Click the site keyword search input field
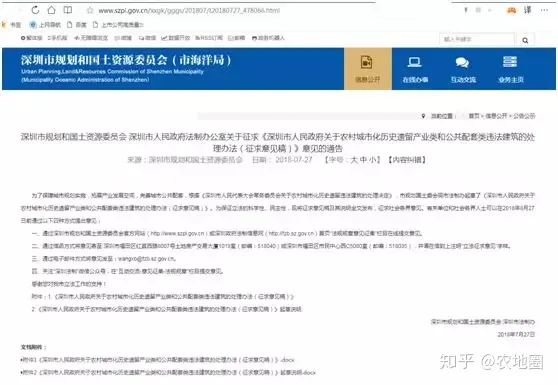Screen dimensions: 558x385 coord(477,39)
